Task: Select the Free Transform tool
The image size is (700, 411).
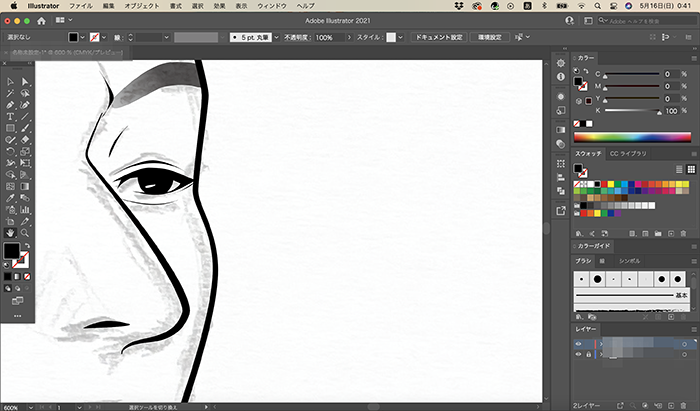Action: [x=25, y=163]
